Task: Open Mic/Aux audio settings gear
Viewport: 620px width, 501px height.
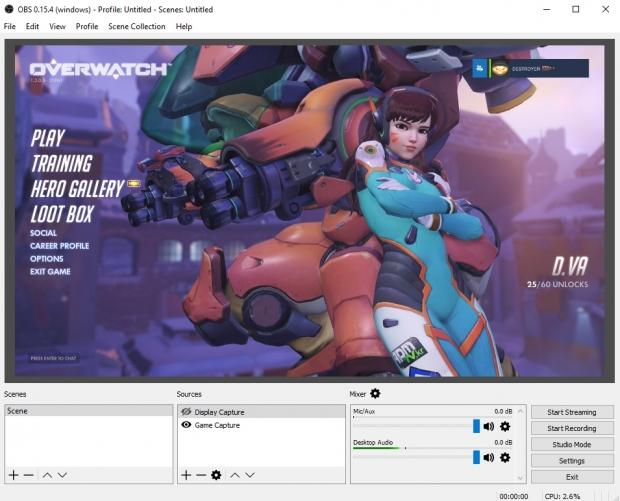Action: pos(505,426)
